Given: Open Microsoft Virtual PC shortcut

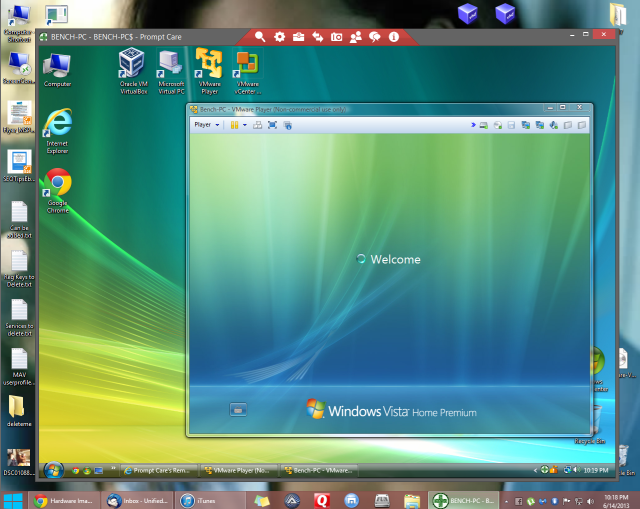Looking at the screenshot, I should tap(171, 72).
